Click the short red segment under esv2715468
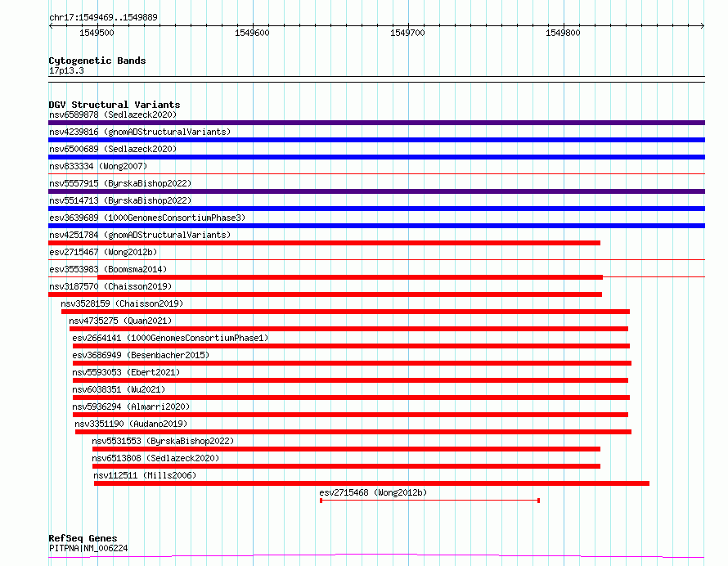Viewport: 728px width, 566px height. click(429, 501)
